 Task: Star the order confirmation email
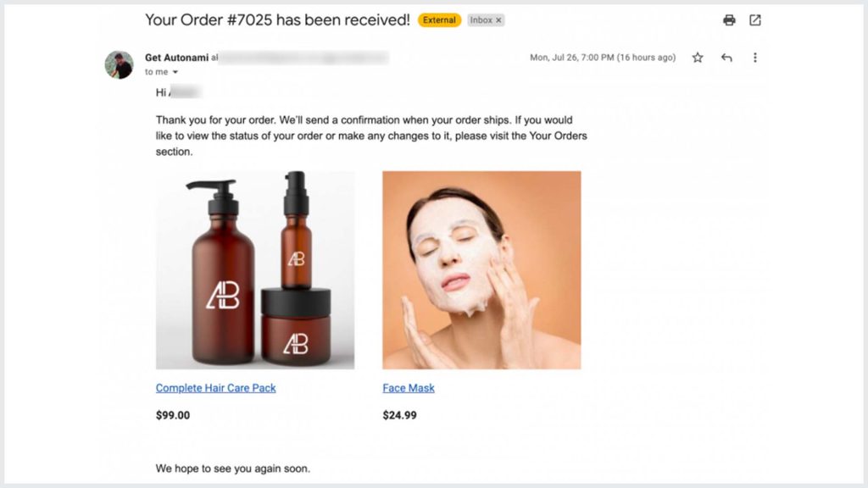pos(698,58)
